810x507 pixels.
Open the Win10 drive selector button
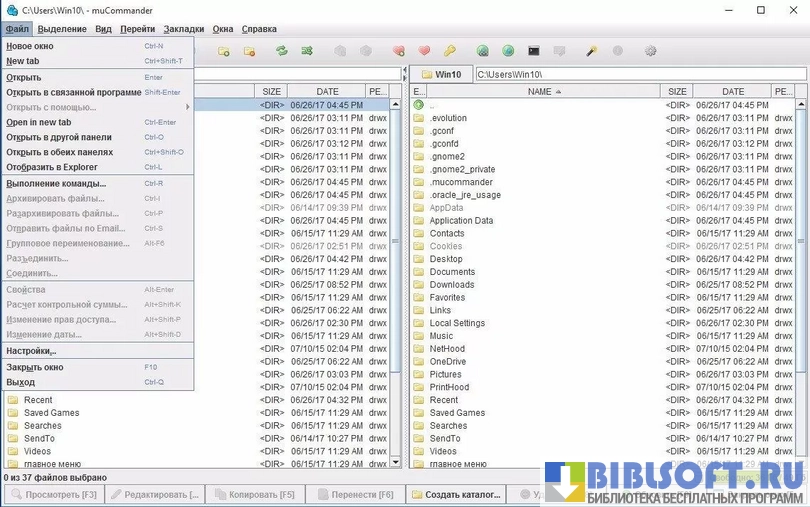[x=440, y=74]
